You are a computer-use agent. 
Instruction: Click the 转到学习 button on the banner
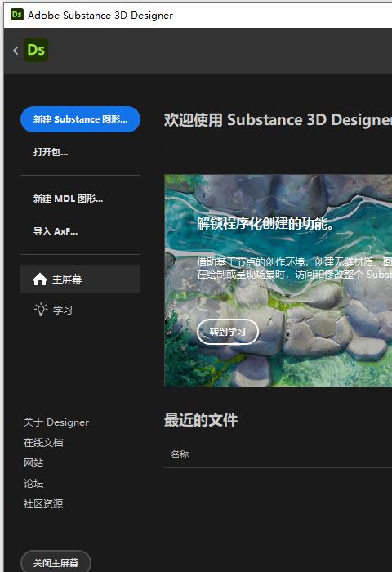tap(228, 332)
